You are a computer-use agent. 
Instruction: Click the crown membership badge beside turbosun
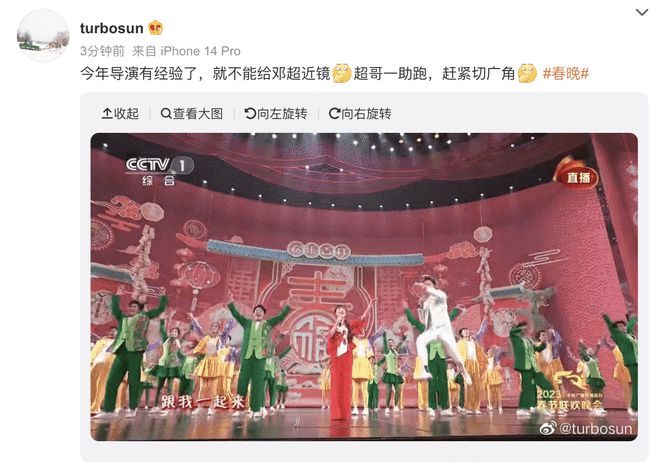[x=156, y=28]
